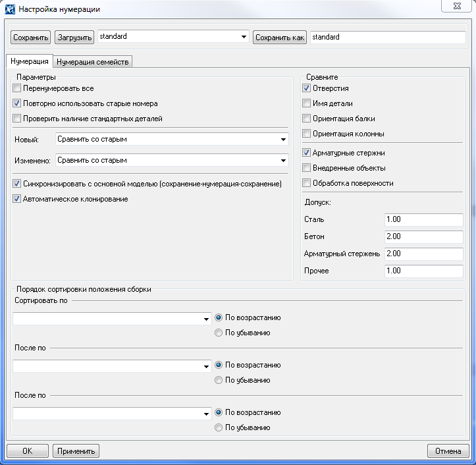The width and height of the screenshot is (476, 465).
Task: Toggle the Отверстия comparison checkbox
Action: tap(306, 88)
